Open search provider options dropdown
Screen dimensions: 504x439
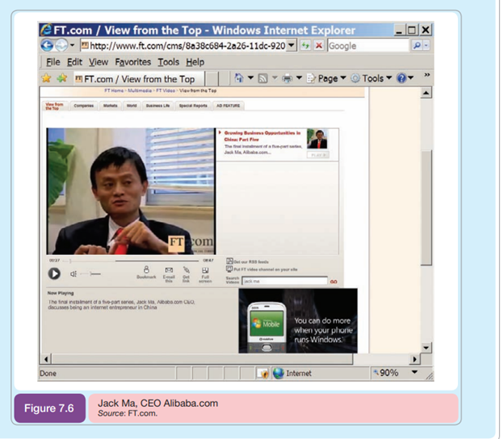pos(426,46)
